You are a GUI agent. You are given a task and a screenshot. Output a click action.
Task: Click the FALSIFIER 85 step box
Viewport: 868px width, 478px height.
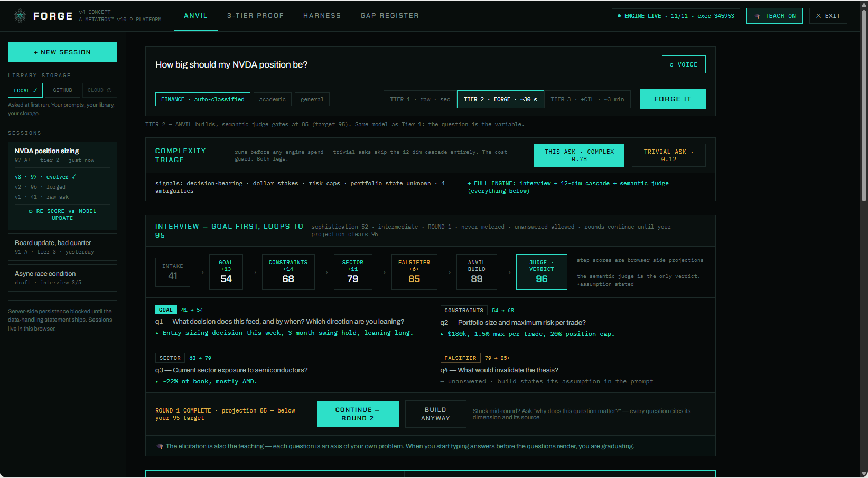pos(414,272)
